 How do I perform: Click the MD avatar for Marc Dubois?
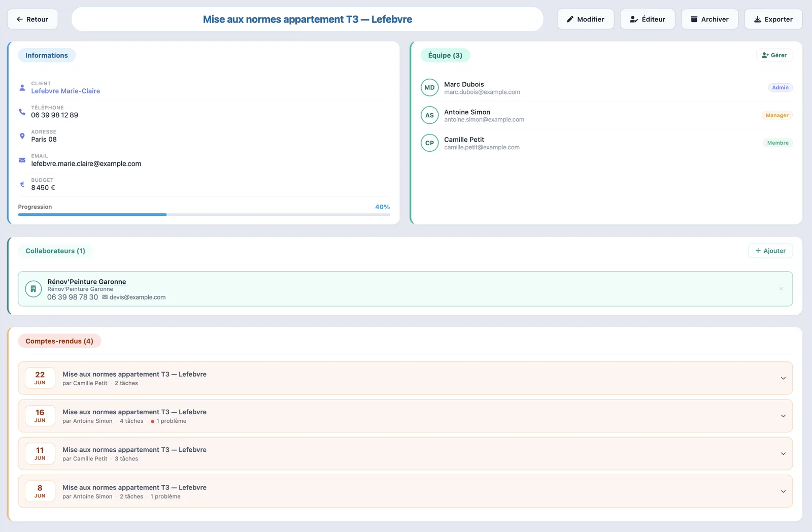(429, 88)
